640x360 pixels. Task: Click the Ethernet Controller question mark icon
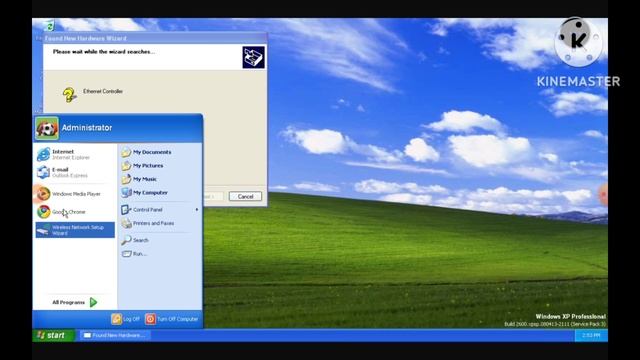(x=69, y=95)
